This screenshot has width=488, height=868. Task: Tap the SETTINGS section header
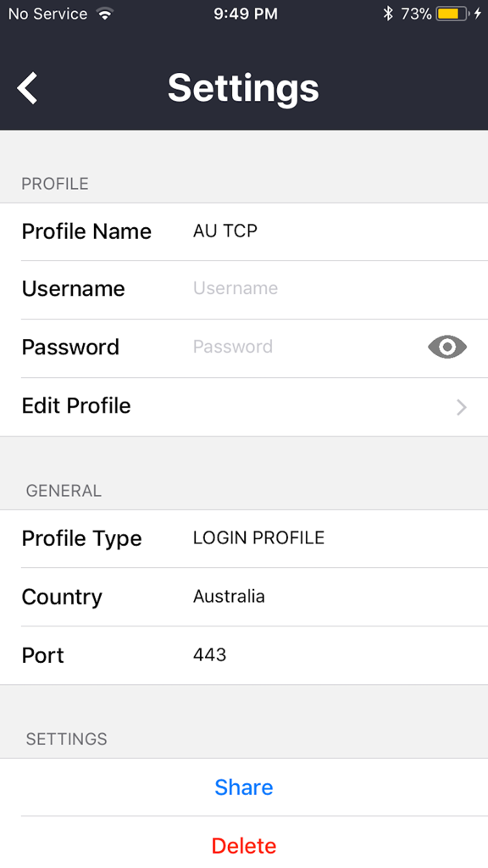click(x=66, y=738)
